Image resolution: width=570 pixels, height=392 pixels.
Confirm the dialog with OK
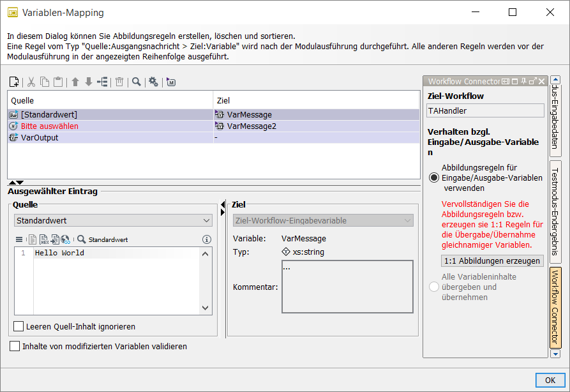550,380
